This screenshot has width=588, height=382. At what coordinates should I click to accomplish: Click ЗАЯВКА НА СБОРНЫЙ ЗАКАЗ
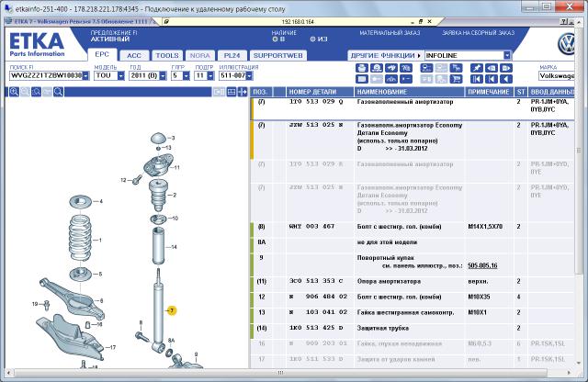[478, 33]
